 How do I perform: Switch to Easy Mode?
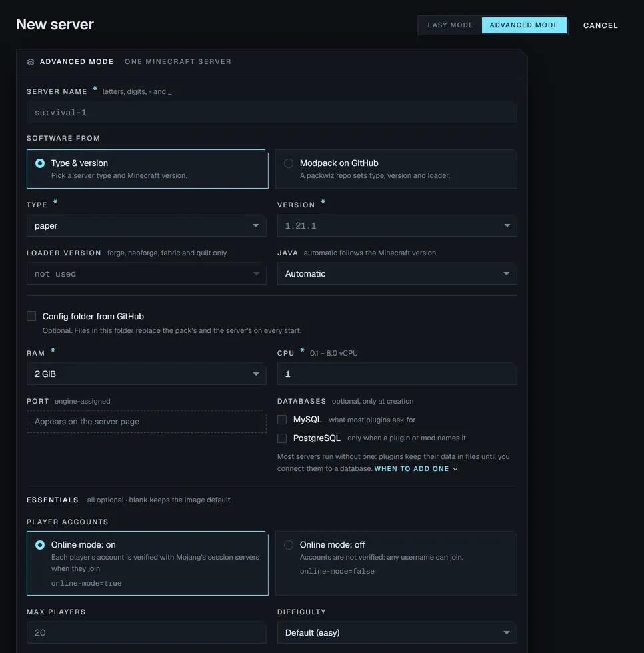pos(450,25)
